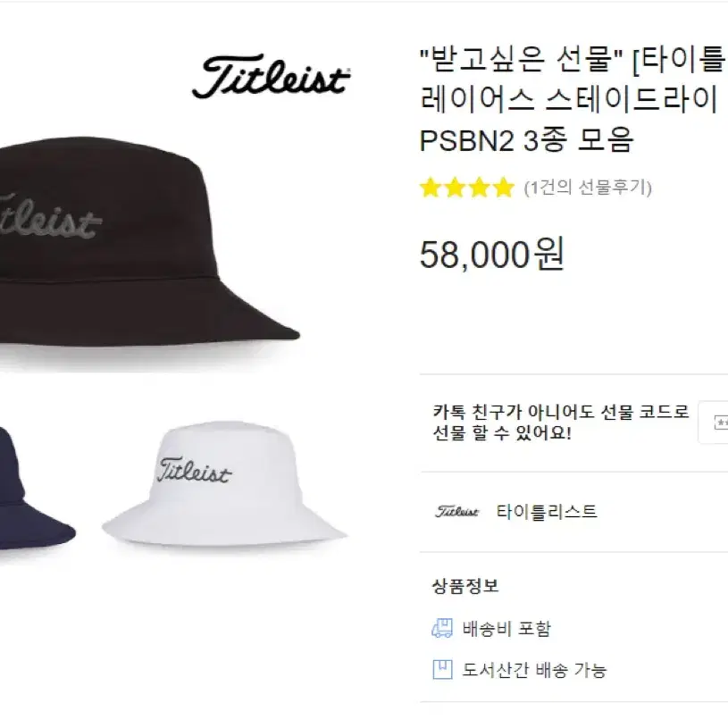Click the 도서산간 배송 가능 label

(534, 670)
